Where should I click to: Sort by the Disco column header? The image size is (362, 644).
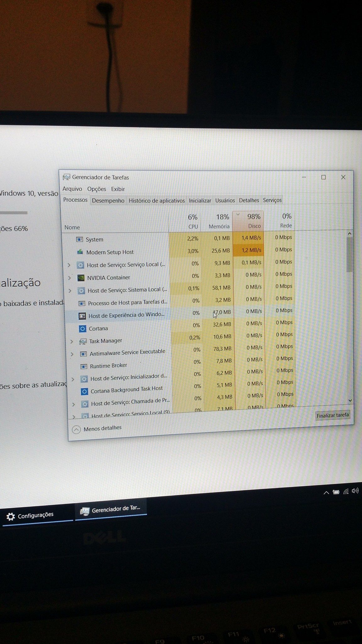[x=248, y=221]
